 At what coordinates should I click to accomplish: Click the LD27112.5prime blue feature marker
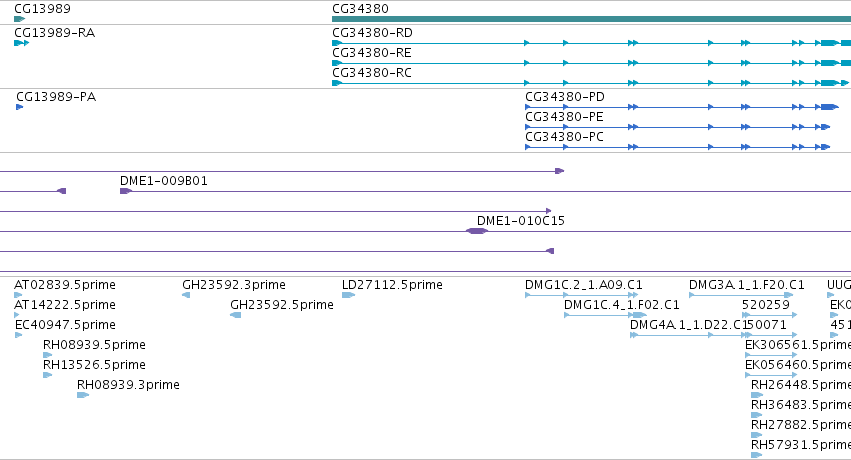click(x=348, y=295)
